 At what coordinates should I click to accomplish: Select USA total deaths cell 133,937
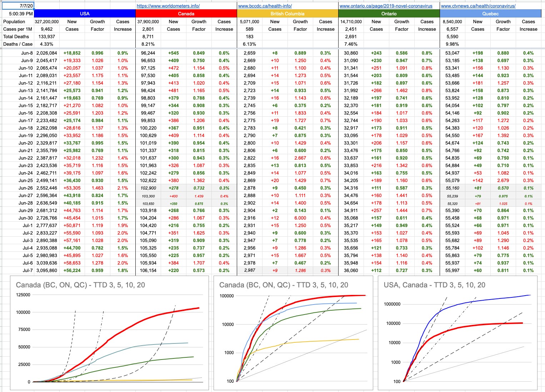(47, 36)
